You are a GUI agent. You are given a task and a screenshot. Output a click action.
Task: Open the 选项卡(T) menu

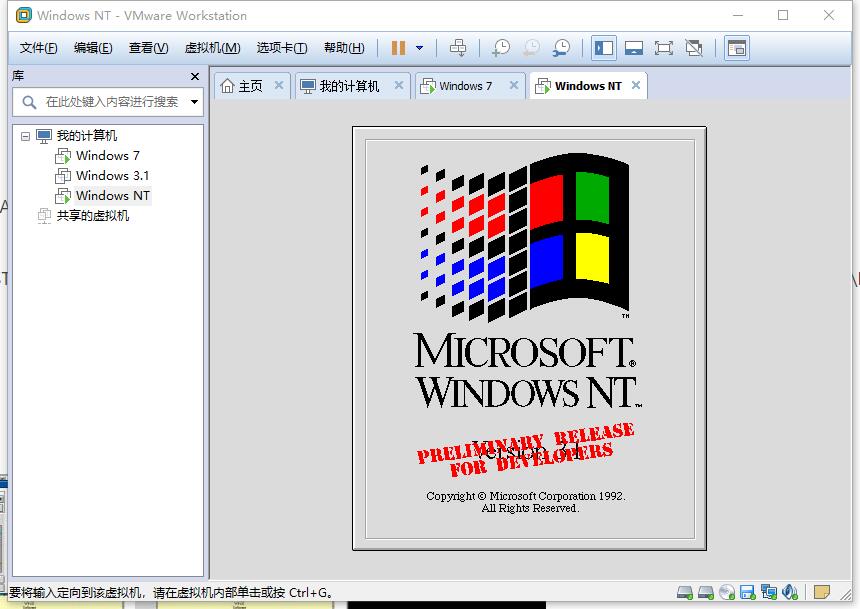(x=282, y=48)
